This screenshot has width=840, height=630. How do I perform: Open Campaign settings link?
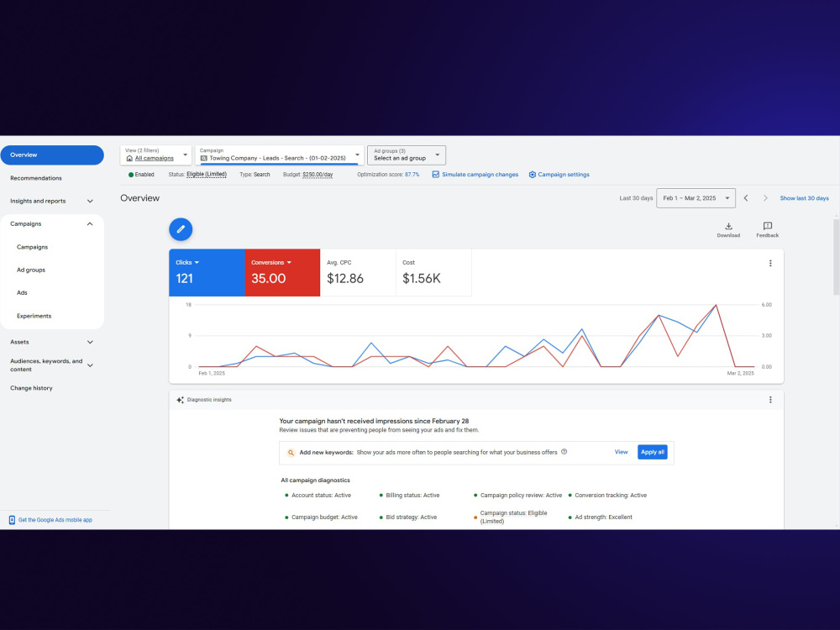tap(563, 175)
